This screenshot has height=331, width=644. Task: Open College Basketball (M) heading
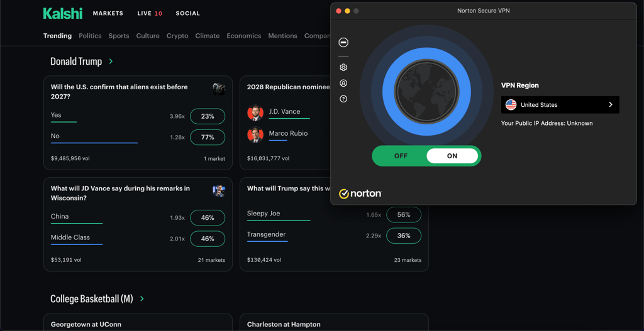pyautogui.click(x=92, y=298)
